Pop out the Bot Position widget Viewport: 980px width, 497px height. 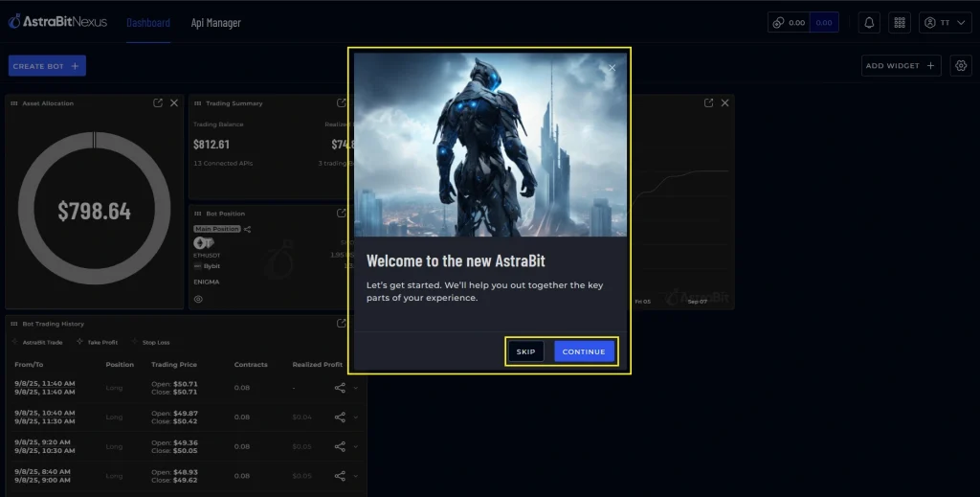point(342,214)
